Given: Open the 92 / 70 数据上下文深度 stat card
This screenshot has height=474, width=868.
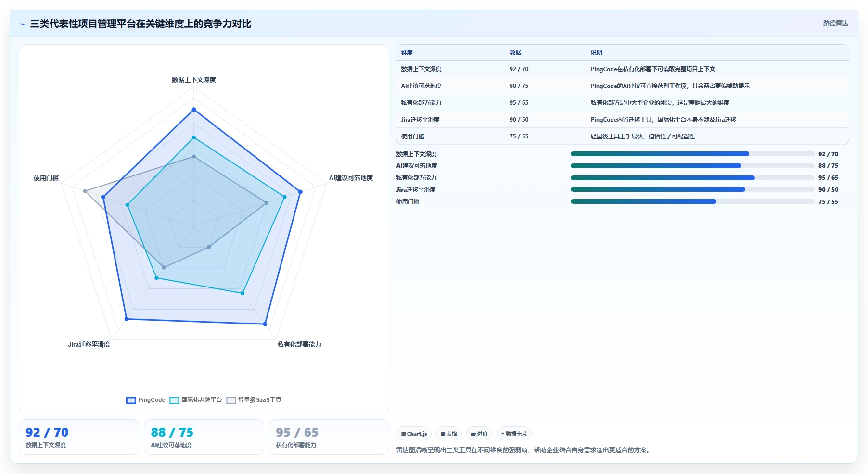Looking at the screenshot, I should click(79, 437).
